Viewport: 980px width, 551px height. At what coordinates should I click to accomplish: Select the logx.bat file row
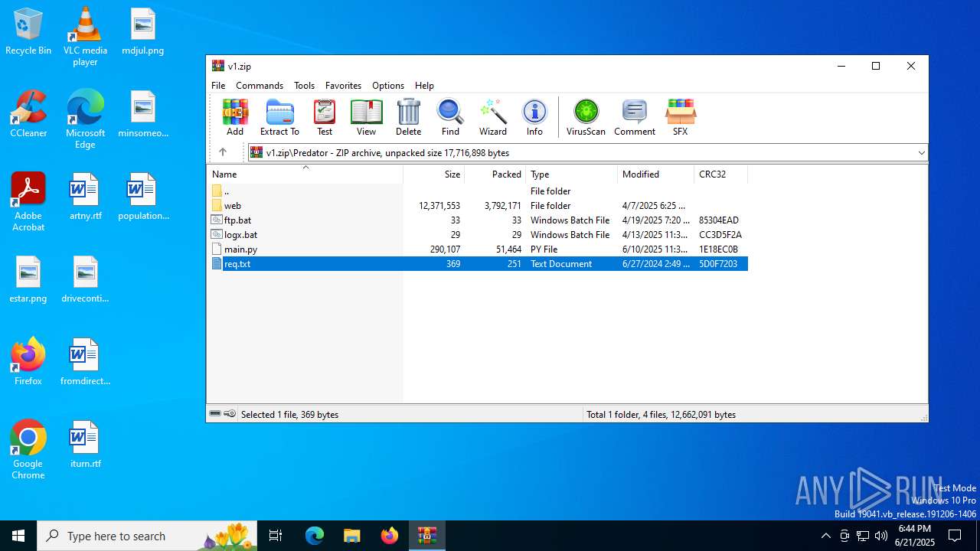[x=478, y=235]
